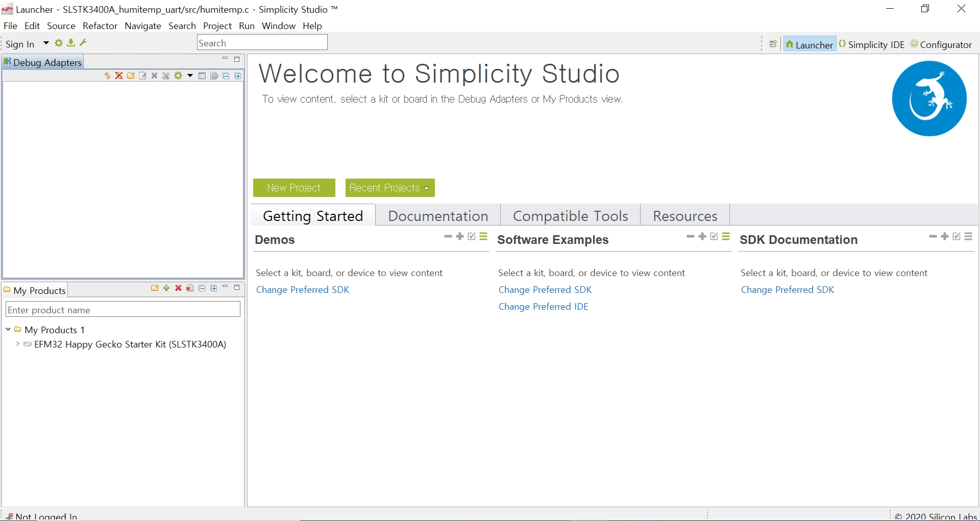Open Software Examples list menu icon
Viewport: 980px width, 521px height.
tap(726, 236)
